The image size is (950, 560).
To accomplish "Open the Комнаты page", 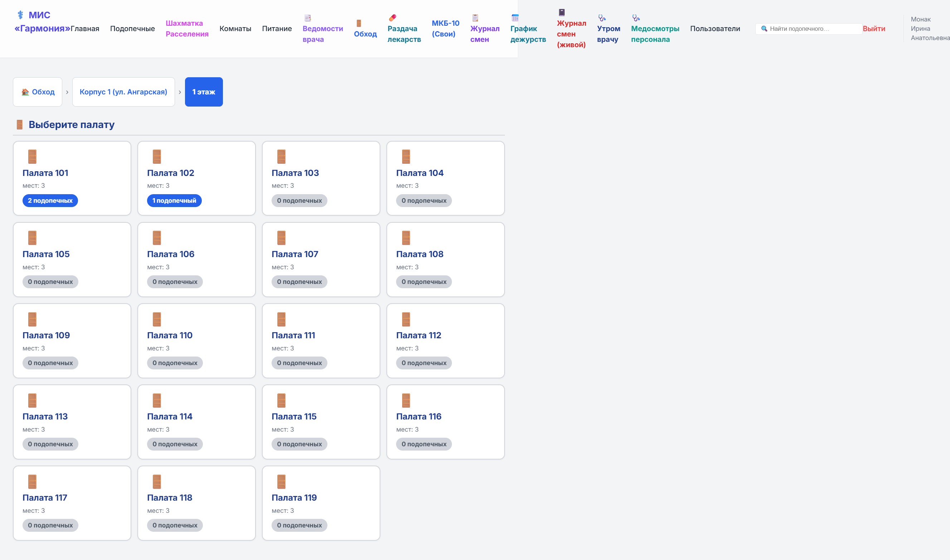I will [235, 29].
